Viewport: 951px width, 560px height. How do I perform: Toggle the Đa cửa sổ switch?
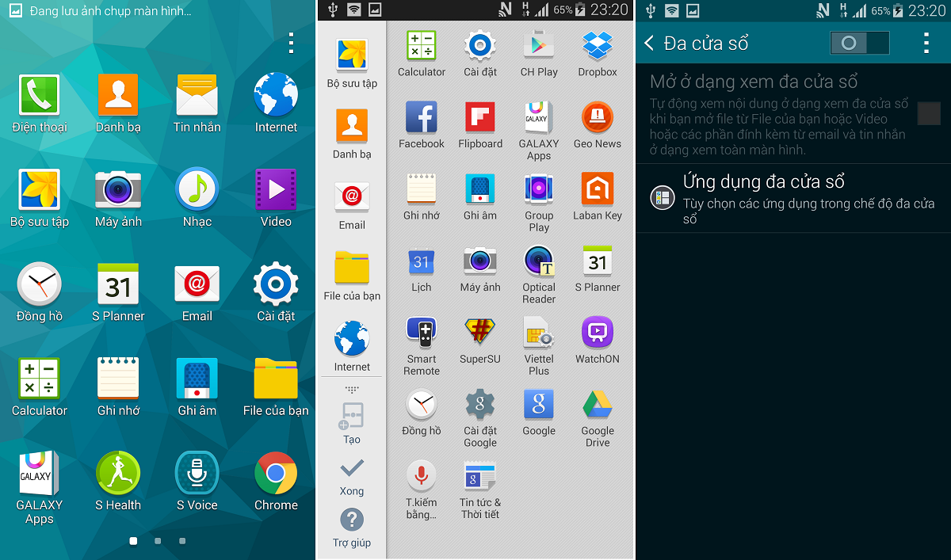pos(860,43)
